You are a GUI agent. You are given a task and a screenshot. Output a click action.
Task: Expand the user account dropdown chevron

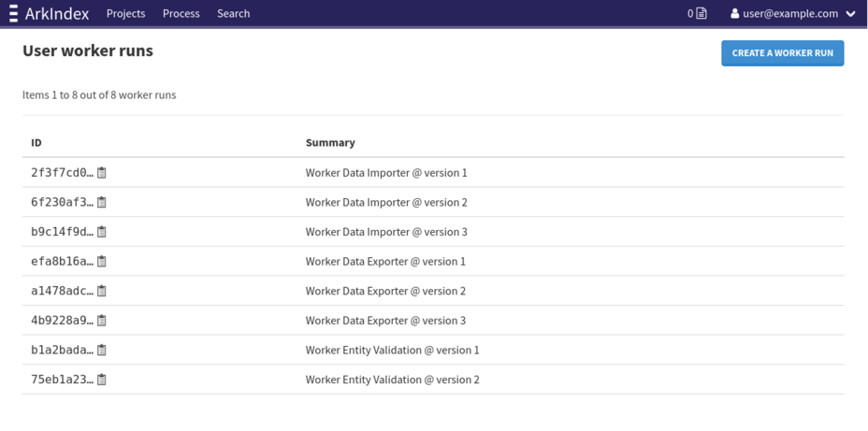click(851, 14)
